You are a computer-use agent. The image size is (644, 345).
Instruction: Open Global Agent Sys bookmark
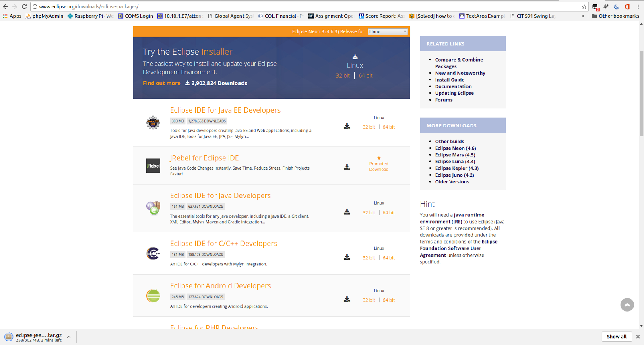pos(230,16)
